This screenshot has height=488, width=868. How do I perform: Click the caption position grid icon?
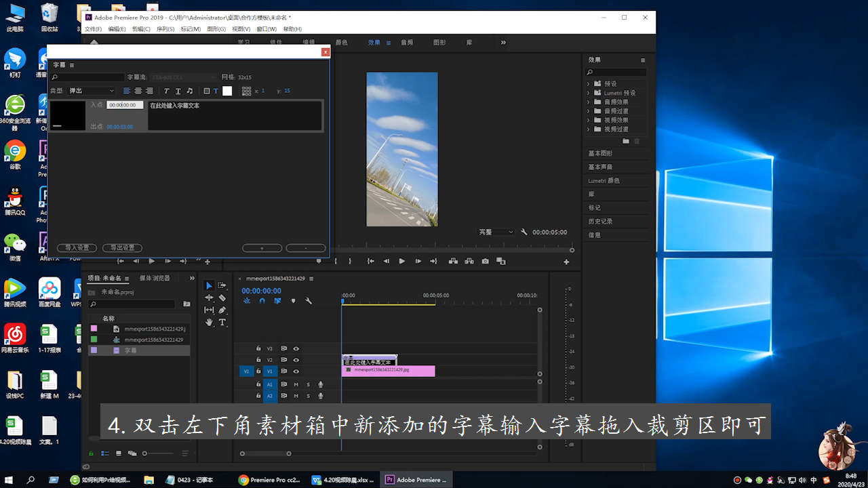point(246,91)
